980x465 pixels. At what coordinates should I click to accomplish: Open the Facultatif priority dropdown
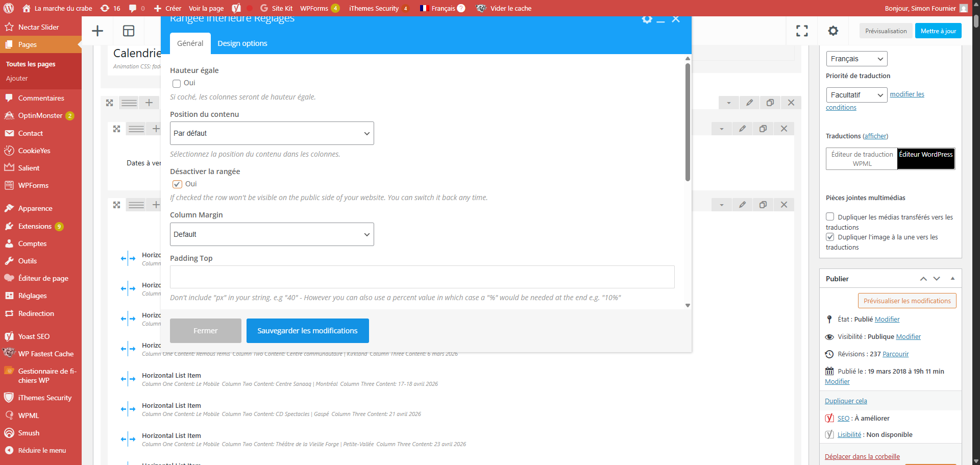856,95
